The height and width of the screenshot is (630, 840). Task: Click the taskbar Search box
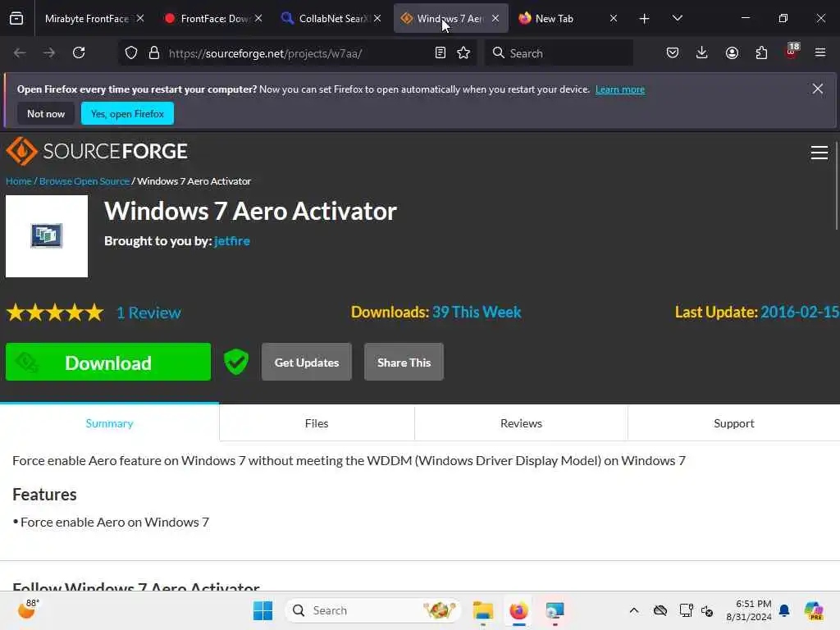[x=373, y=610]
